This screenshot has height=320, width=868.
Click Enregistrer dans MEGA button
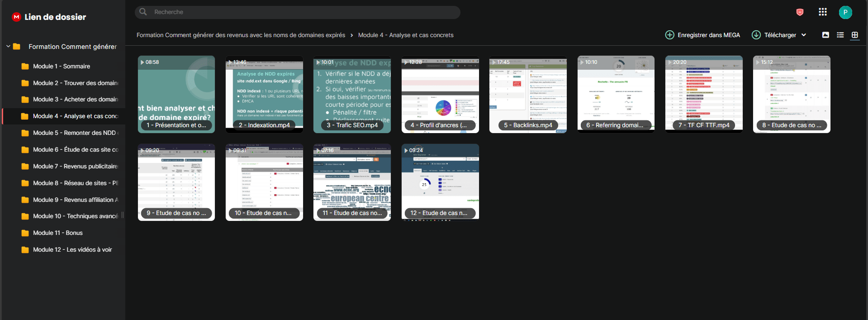pyautogui.click(x=703, y=35)
